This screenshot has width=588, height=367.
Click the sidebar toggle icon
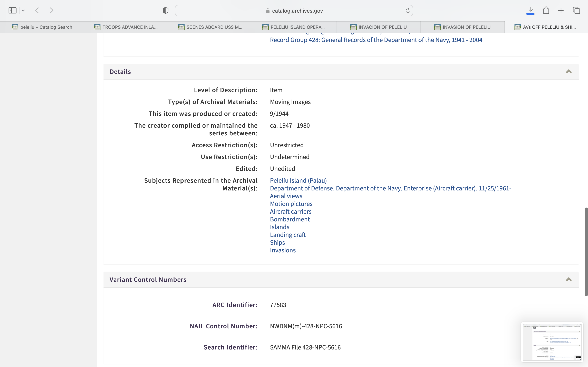(12, 10)
